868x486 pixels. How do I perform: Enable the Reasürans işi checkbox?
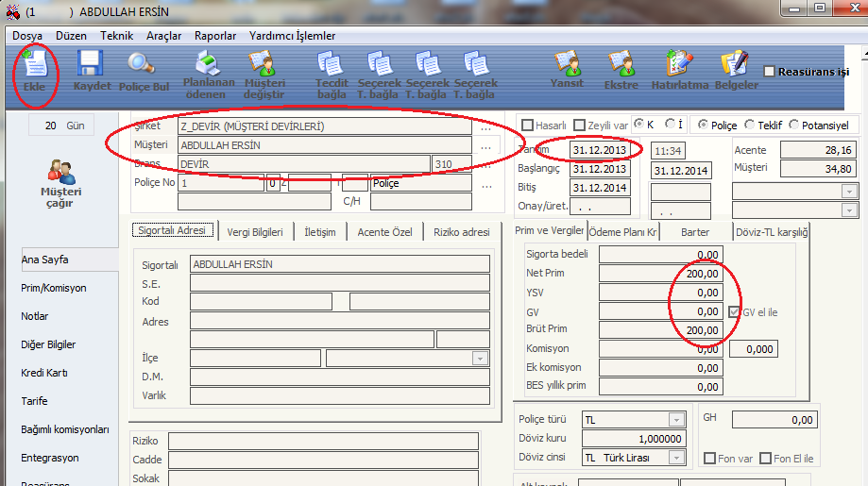click(x=769, y=72)
